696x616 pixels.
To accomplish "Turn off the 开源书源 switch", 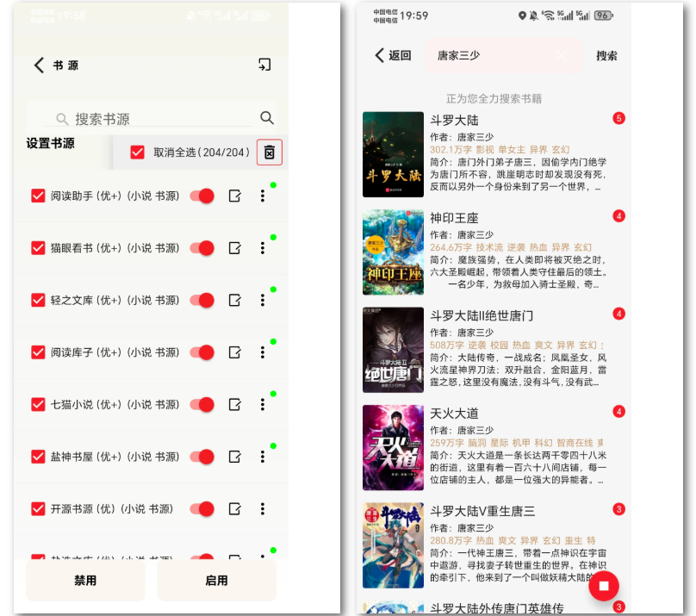I will click(x=202, y=508).
